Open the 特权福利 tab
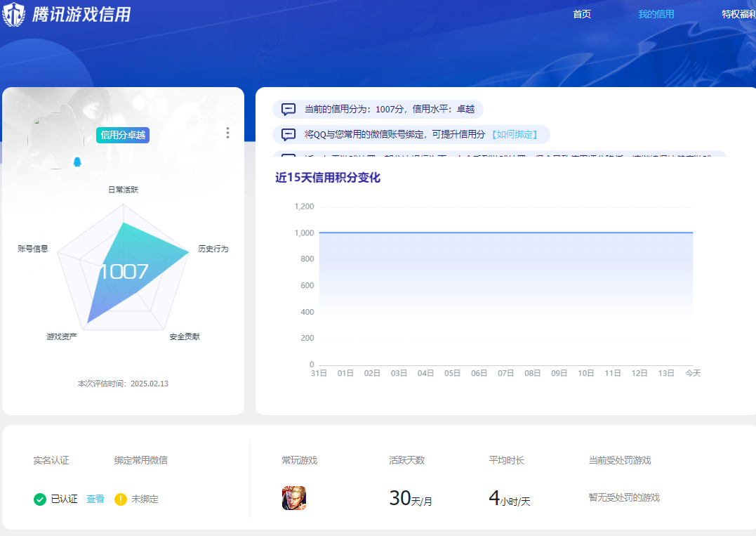Screen dimensions: 756x536 click(738, 15)
